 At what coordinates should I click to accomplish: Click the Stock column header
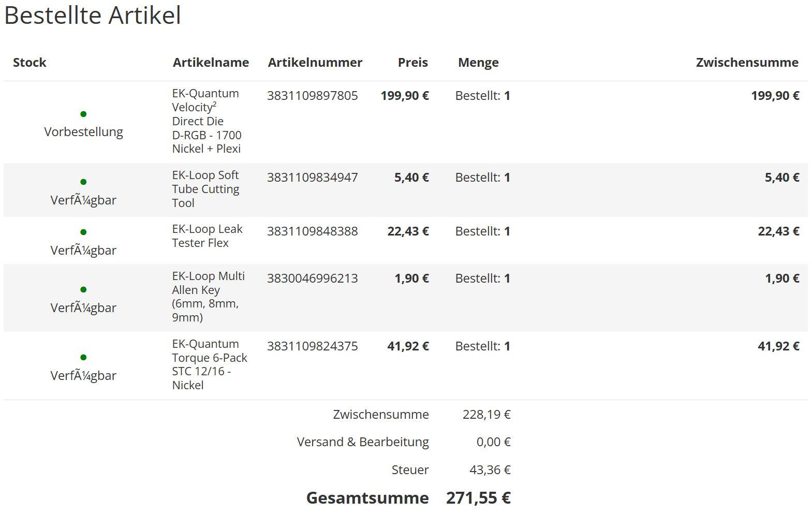pos(29,63)
